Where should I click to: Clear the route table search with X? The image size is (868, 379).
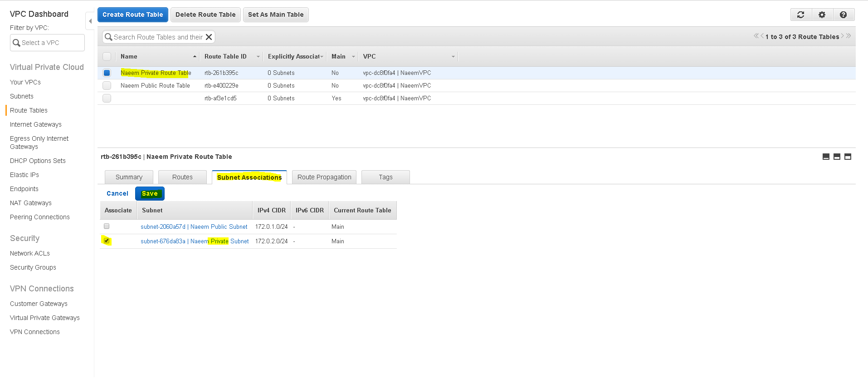[209, 37]
